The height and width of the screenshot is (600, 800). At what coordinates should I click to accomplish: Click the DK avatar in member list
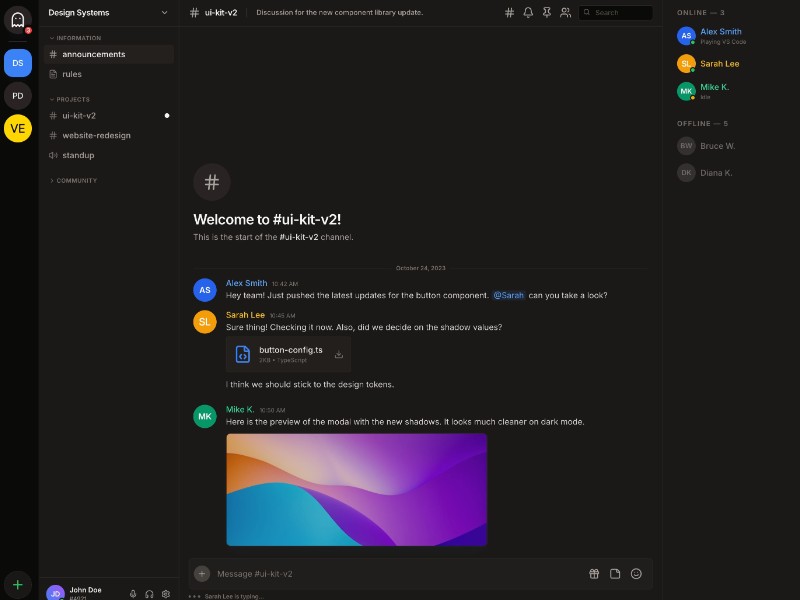[x=686, y=173]
